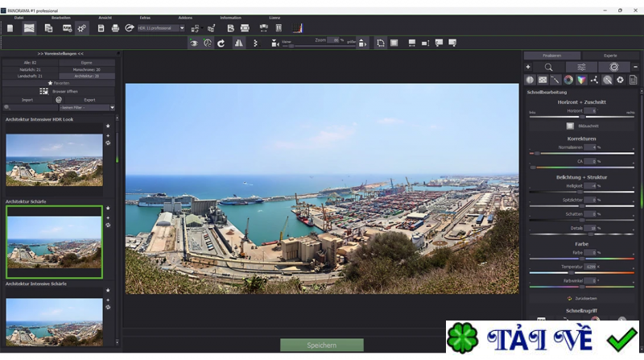
Task: Select the Monochrome: 20 presets category
Action: (x=87, y=69)
